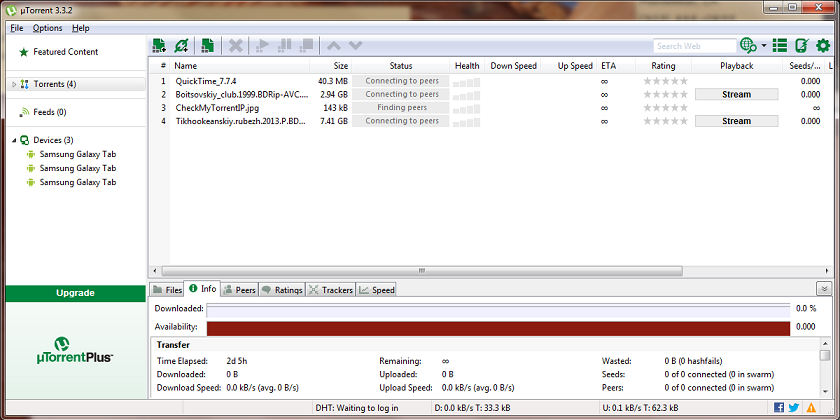Collapse the Devices (3) tree node
The height and width of the screenshot is (420, 840).
click(x=14, y=140)
